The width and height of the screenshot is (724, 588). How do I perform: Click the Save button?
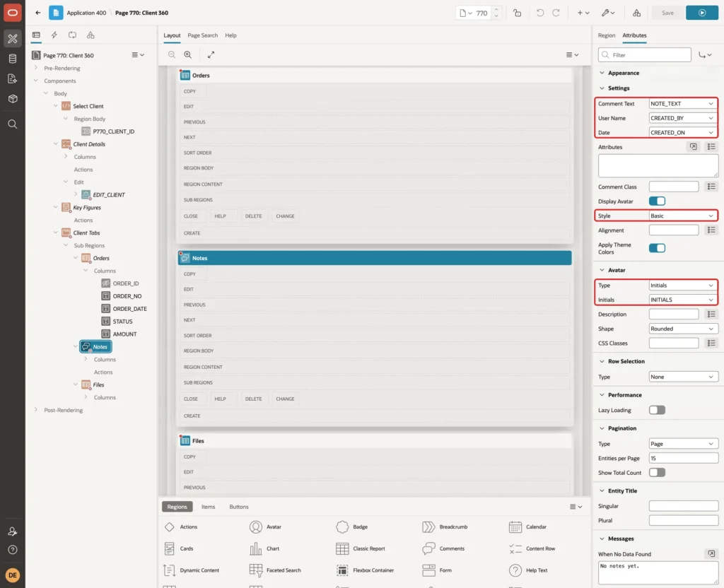(x=667, y=13)
